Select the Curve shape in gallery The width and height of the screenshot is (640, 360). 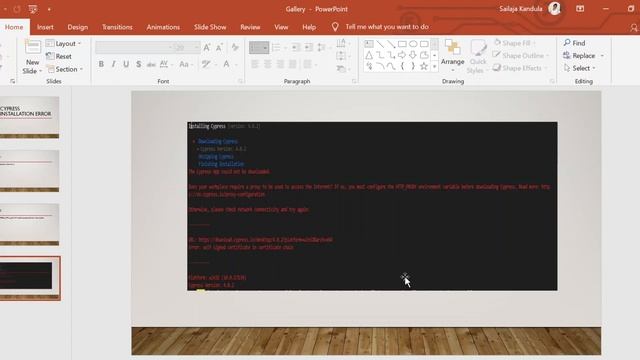[391, 66]
